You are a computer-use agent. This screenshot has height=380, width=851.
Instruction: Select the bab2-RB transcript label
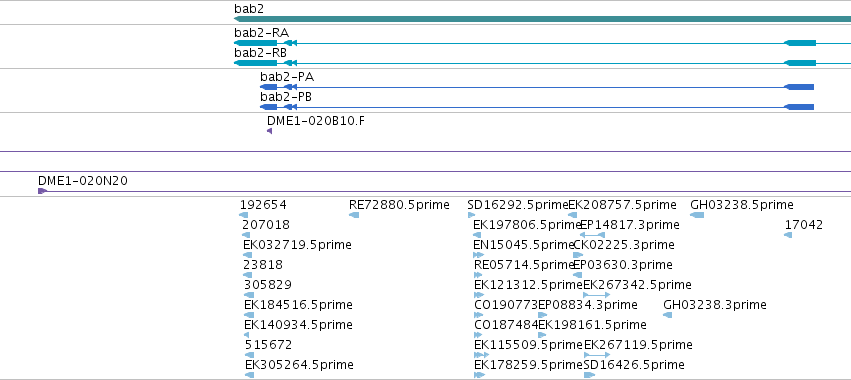(x=261, y=53)
